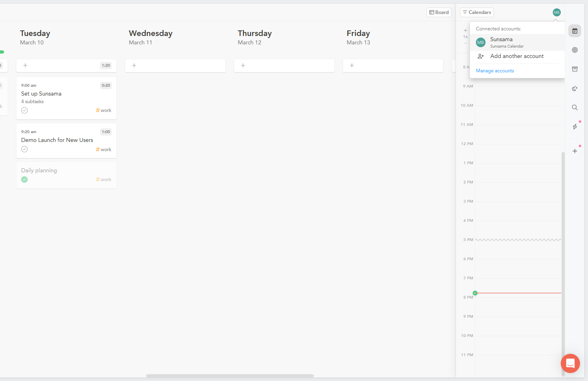This screenshot has width=588, height=381.
Task: Open the chat support bubble button
Action: [x=570, y=363]
